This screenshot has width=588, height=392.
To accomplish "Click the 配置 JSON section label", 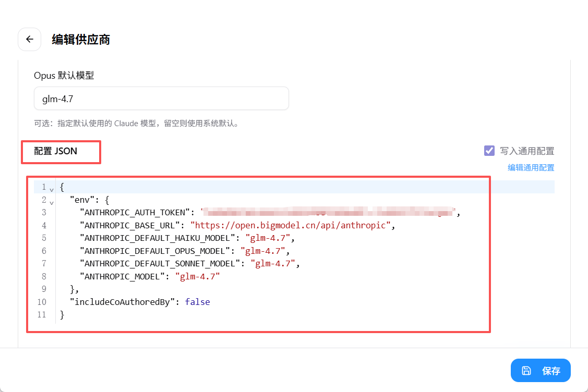I will point(55,151).
